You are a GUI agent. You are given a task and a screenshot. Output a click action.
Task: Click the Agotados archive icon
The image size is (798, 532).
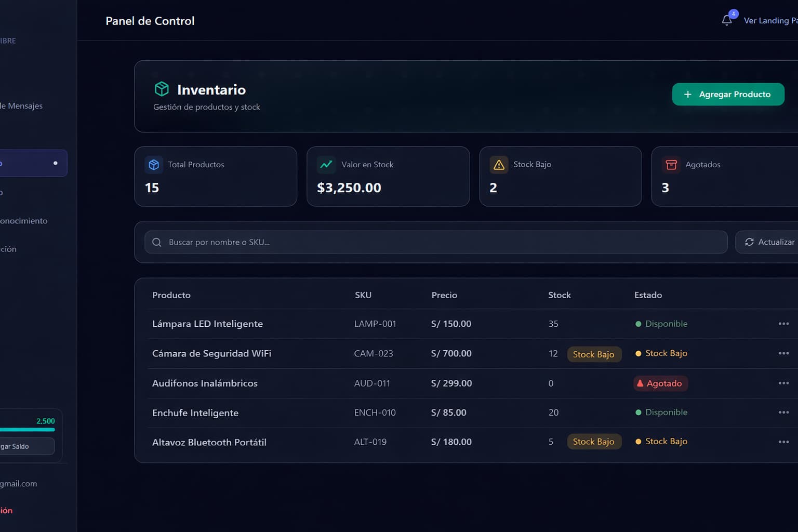pos(671,165)
